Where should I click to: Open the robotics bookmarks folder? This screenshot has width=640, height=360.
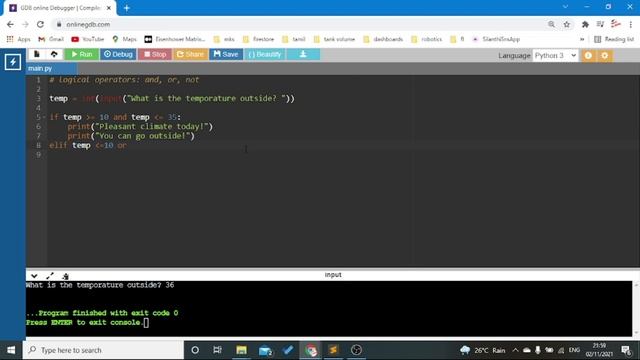click(427, 39)
